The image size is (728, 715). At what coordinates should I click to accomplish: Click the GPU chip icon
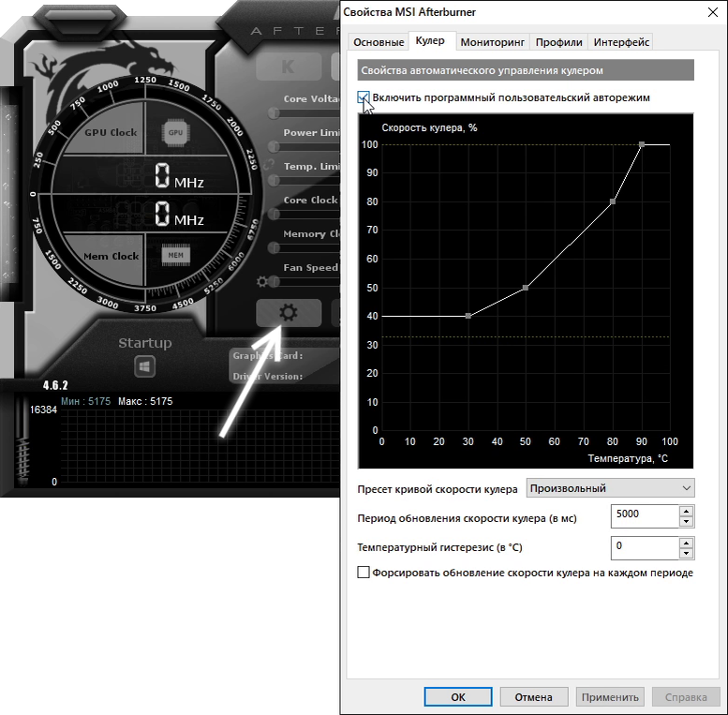click(x=175, y=133)
